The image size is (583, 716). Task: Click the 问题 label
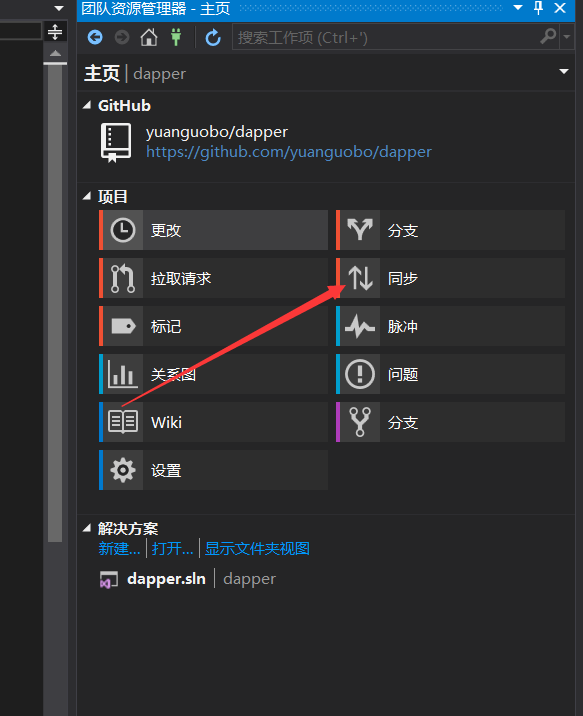[x=403, y=374]
